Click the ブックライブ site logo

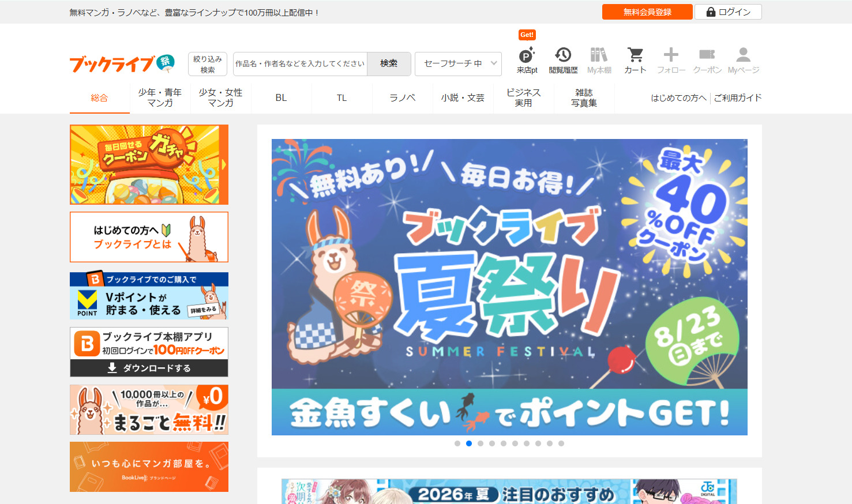coord(122,63)
